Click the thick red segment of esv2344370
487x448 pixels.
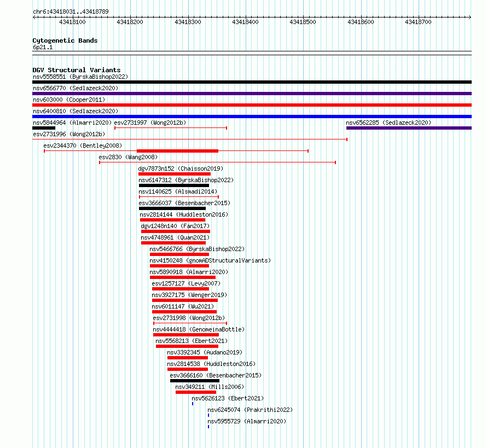pos(178,151)
